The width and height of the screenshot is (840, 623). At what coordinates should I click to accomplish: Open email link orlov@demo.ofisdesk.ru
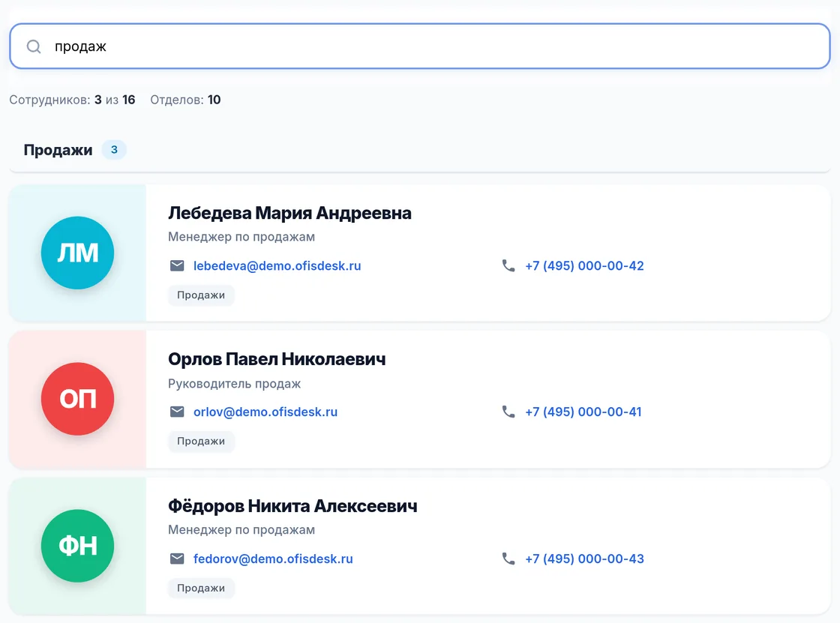pyautogui.click(x=265, y=412)
